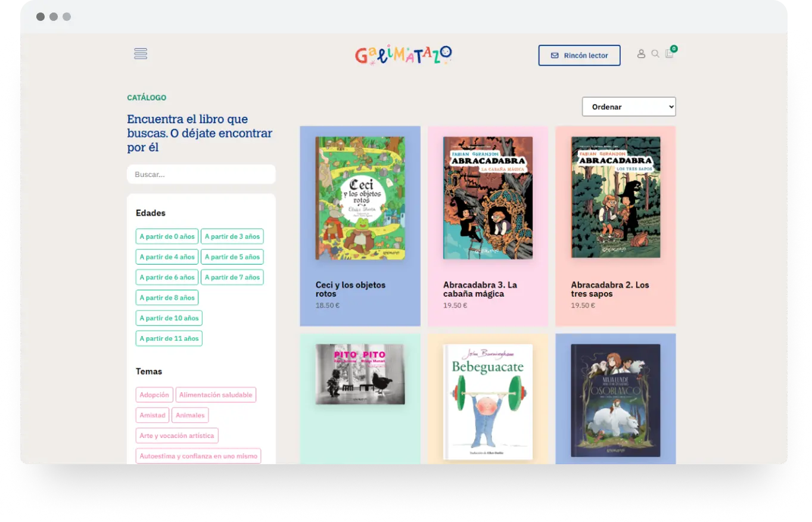Click Abracadabra 2. Los tres sapos title
Viewport: 812px width, 522px height.
tap(610, 289)
